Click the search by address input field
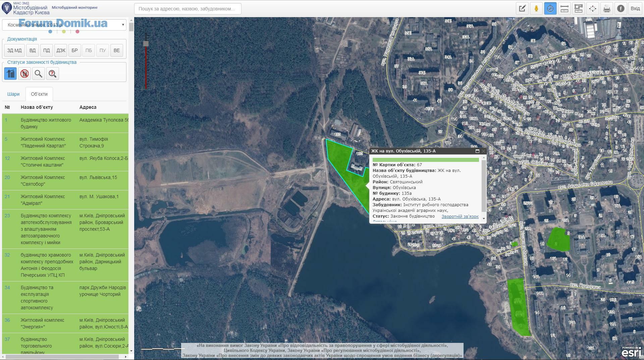 point(187,9)
